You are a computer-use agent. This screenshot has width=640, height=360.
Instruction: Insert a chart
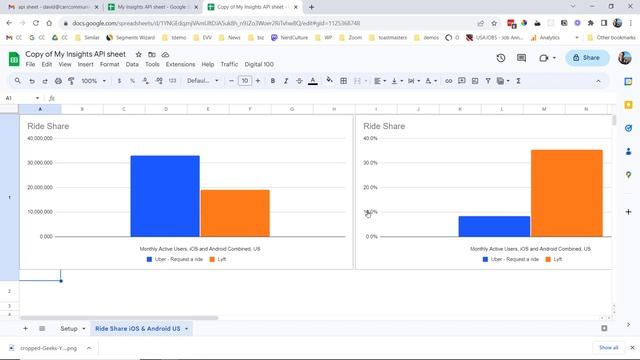(475, 81)
